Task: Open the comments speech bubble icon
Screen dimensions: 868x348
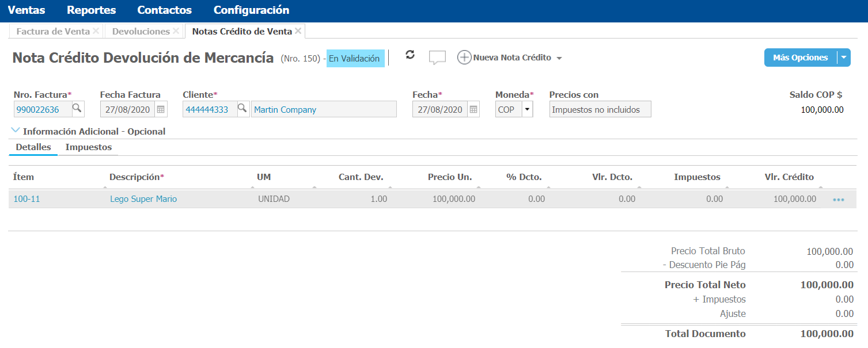Action: (x=438, y=58)
